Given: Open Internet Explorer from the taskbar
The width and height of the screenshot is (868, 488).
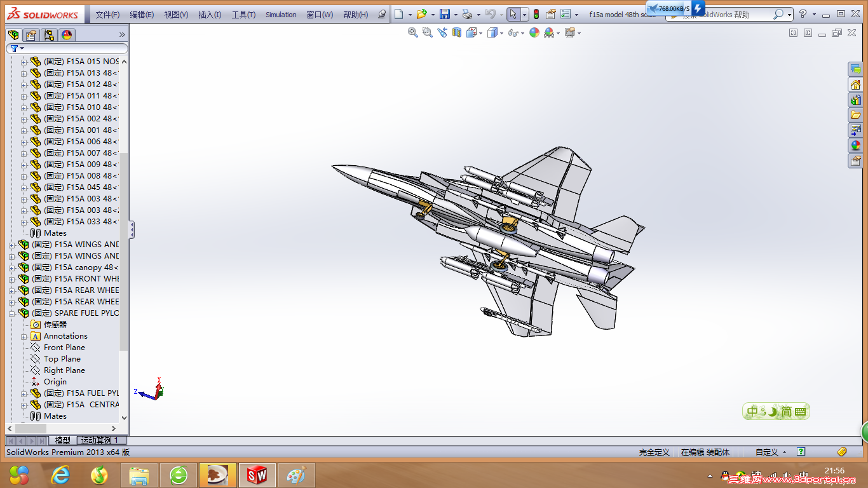Looking at the screenshot, I should 60,475.
